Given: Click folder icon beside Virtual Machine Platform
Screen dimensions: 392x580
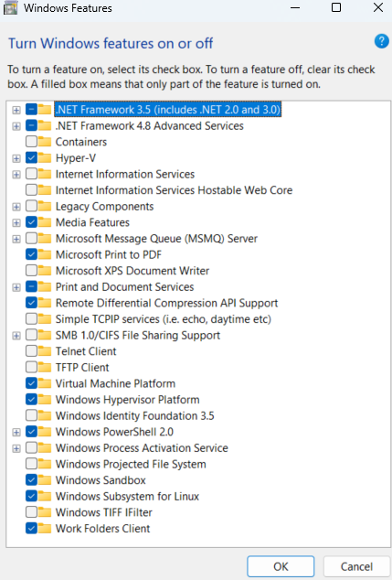Looking at the screenshot, I should [x=45, y=383].
